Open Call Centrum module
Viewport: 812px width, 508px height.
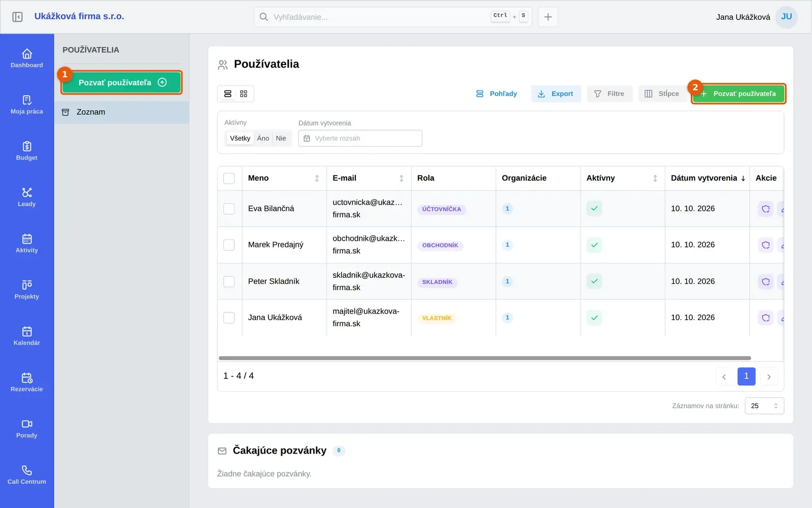click(27, 474)
